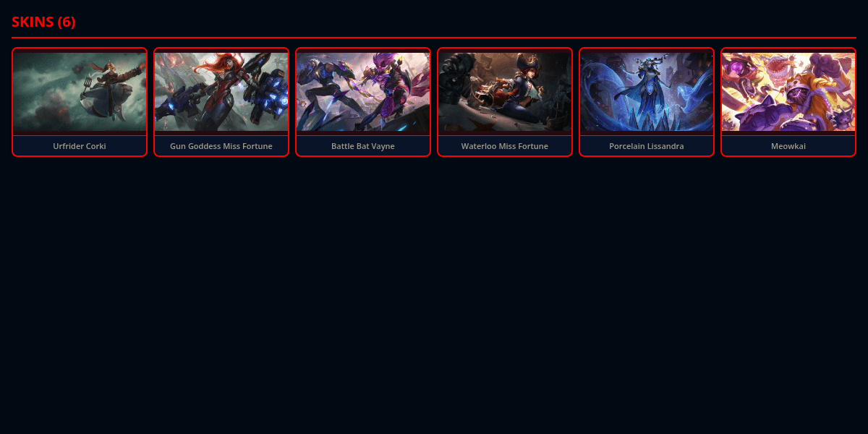Select the Meowkai skin artwork
This screenshot has height=434, width=868.
pos(788,92)
